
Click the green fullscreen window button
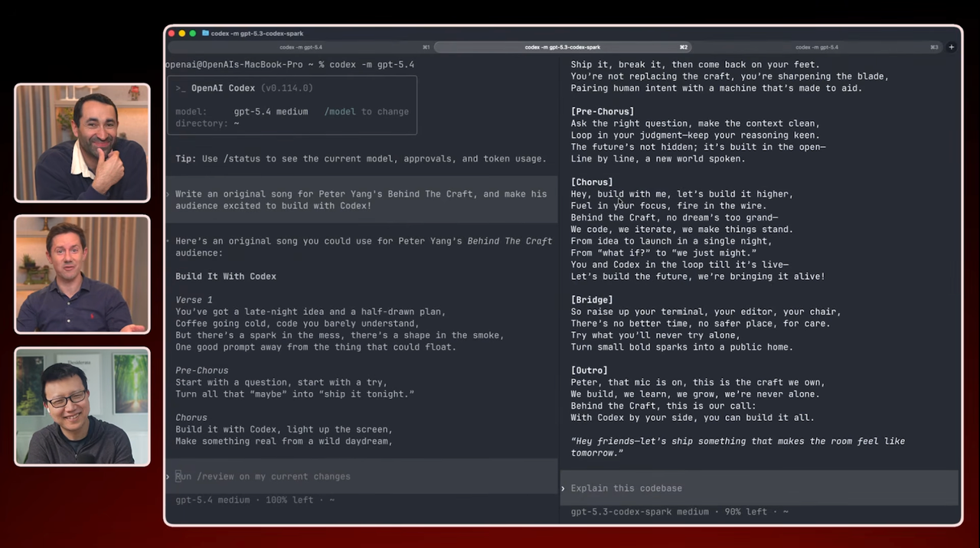click(x=193, y=34)
